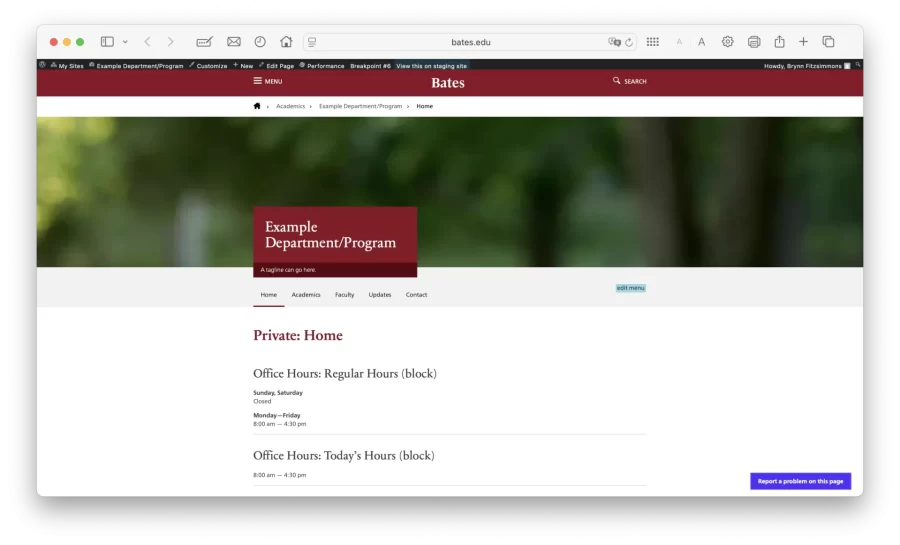This screenshot has width=900, height=545.
Task: Go to Academics in the breadcrumb
Action: 290,106
